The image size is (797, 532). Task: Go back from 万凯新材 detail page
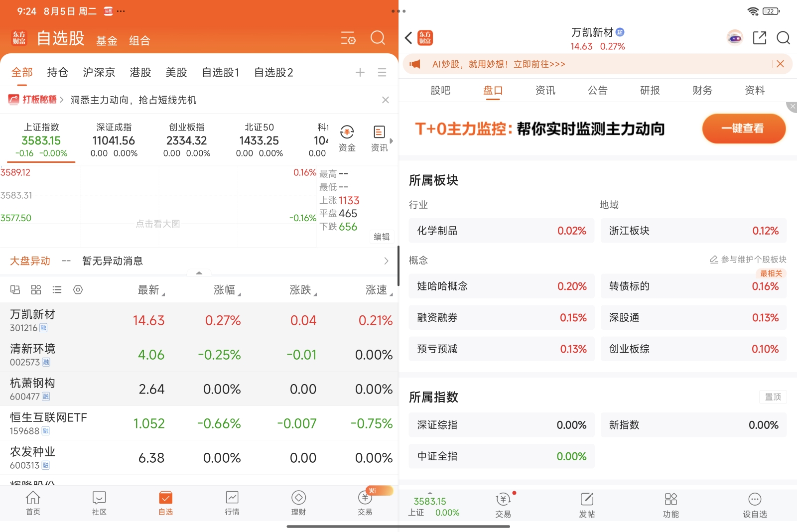(408, 38)
